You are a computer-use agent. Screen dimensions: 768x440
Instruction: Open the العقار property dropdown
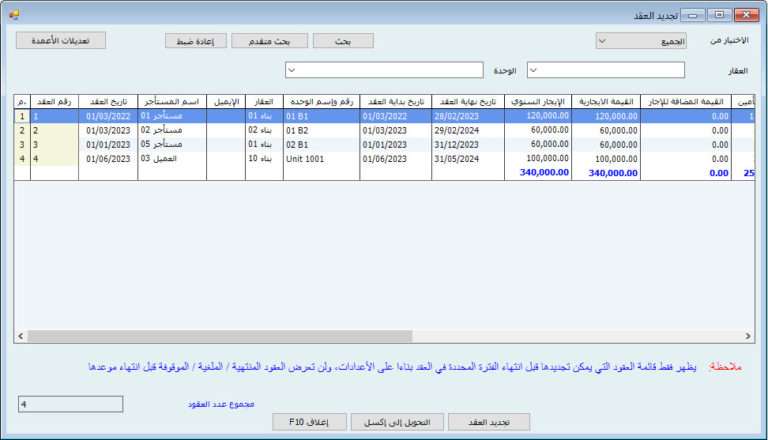pos(605,70)
